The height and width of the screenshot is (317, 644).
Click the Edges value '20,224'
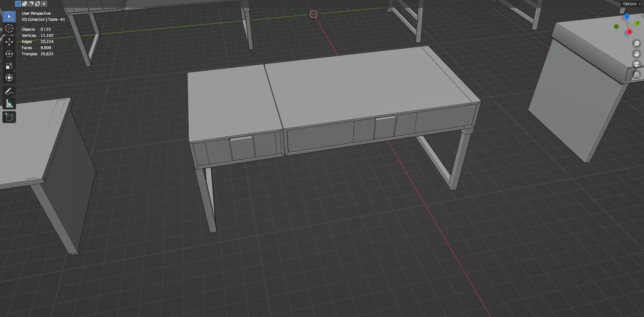pyautogui.click(x=47, y=42)
